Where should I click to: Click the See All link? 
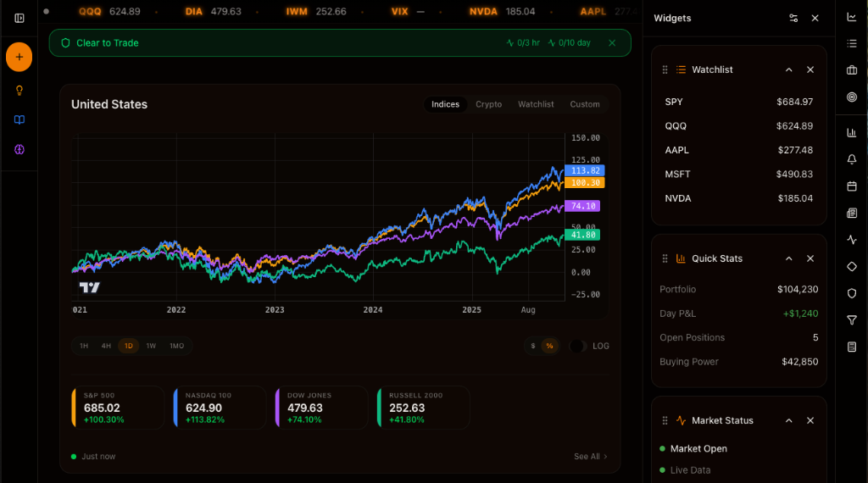(x=590, y=457)
